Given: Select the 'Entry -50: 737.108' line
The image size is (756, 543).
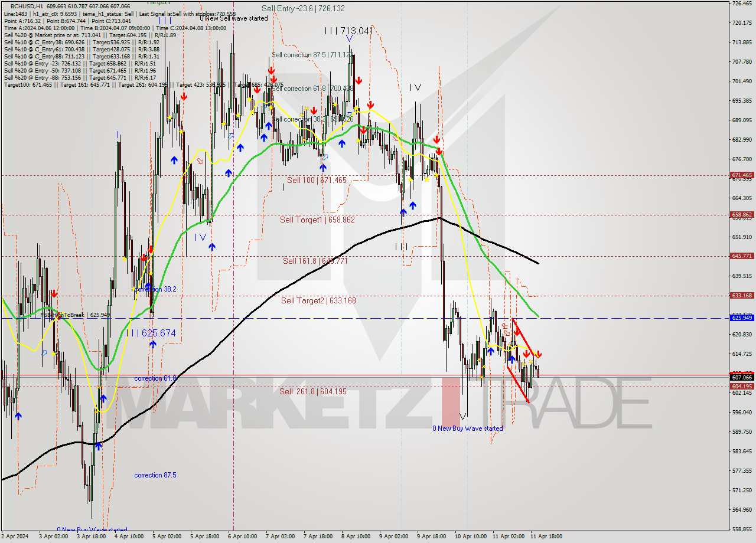Looking at the screenshot, I should 80,70.
